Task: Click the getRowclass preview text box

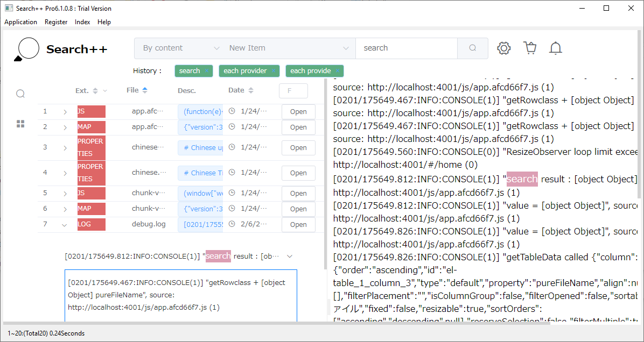Action: click(x=181, y=295)
